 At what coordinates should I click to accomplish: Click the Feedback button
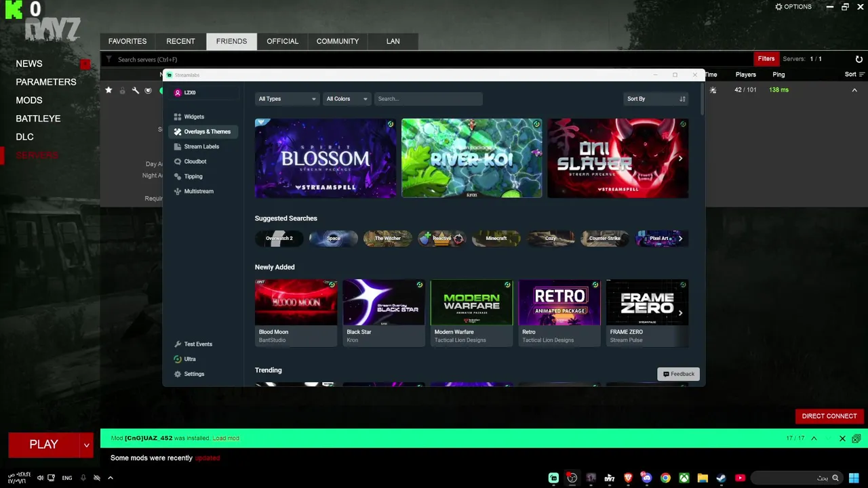pos(678,374)
